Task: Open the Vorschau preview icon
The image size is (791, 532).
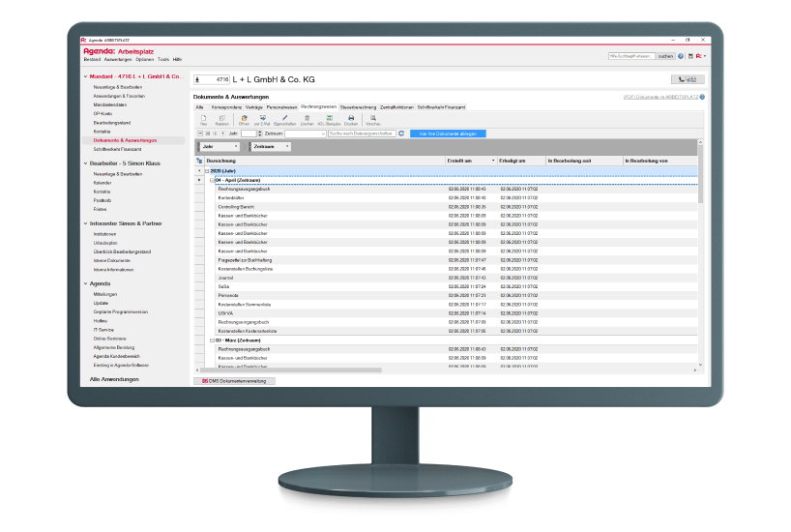Action: 372,118
